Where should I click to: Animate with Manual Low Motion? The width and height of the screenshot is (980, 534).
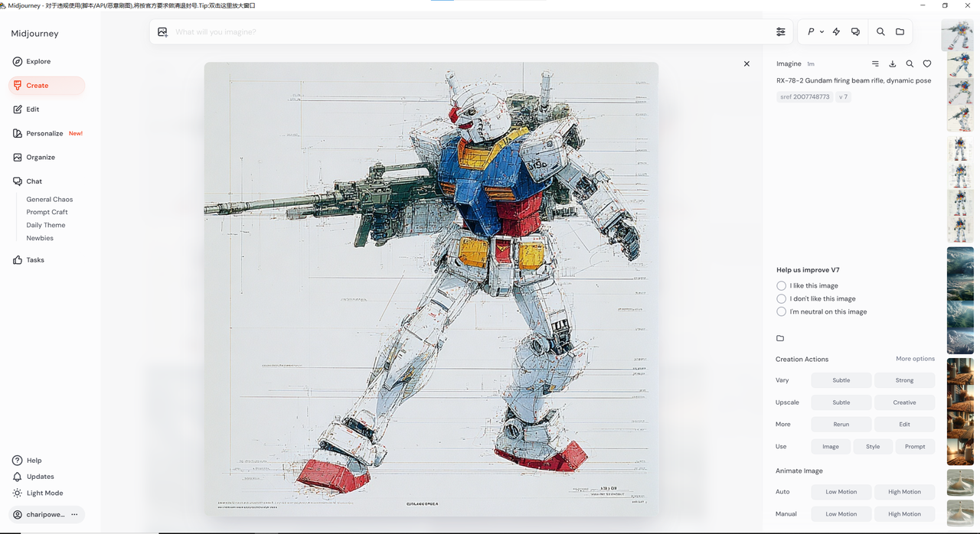(x=841, y=514)
